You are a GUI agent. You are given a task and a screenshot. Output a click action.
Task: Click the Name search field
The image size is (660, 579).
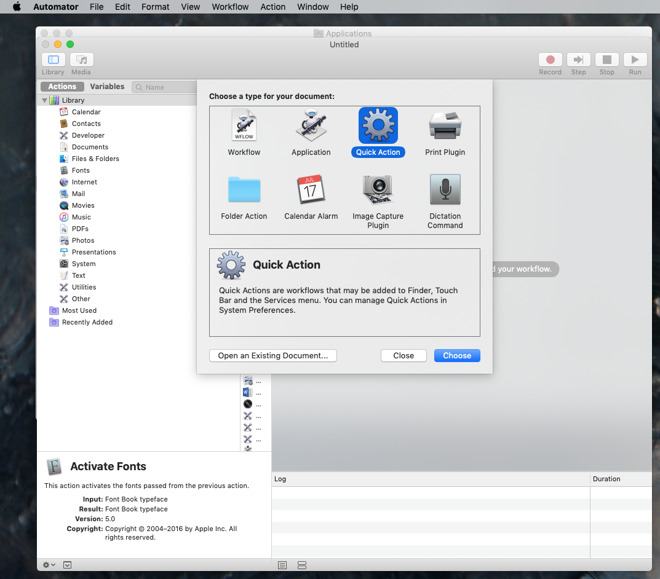[164, 87]
